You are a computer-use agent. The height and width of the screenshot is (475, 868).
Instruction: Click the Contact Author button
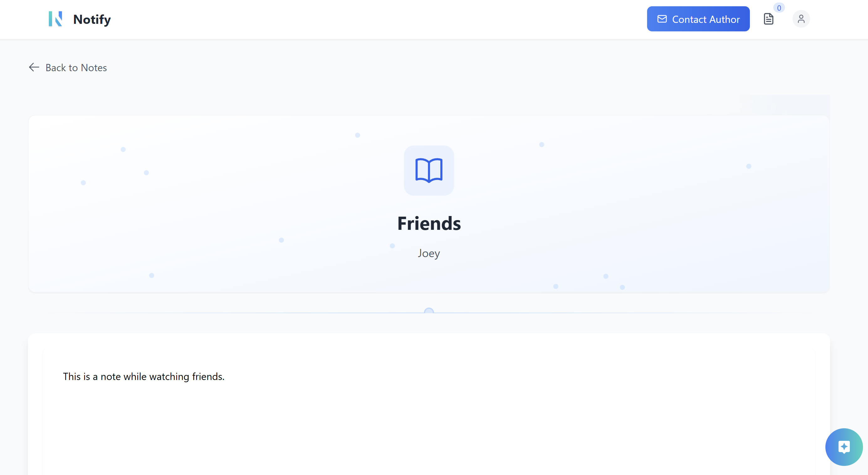point(698,19)
